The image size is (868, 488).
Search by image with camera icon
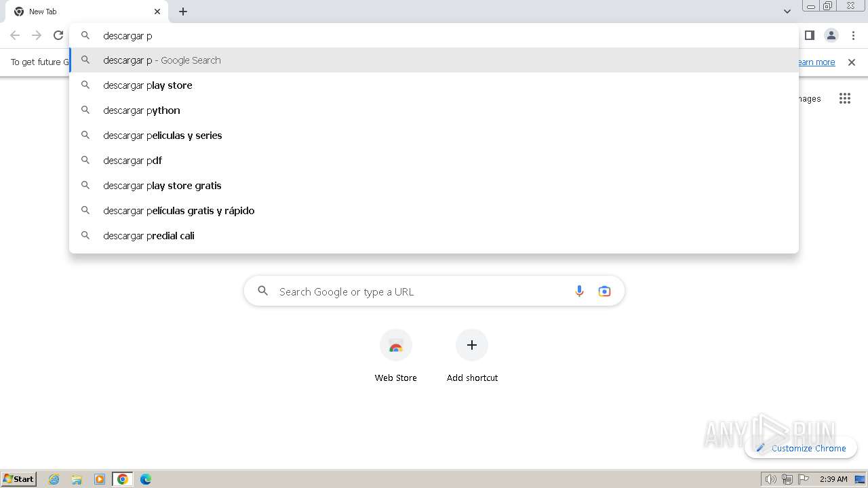click(x=604, y=291)
